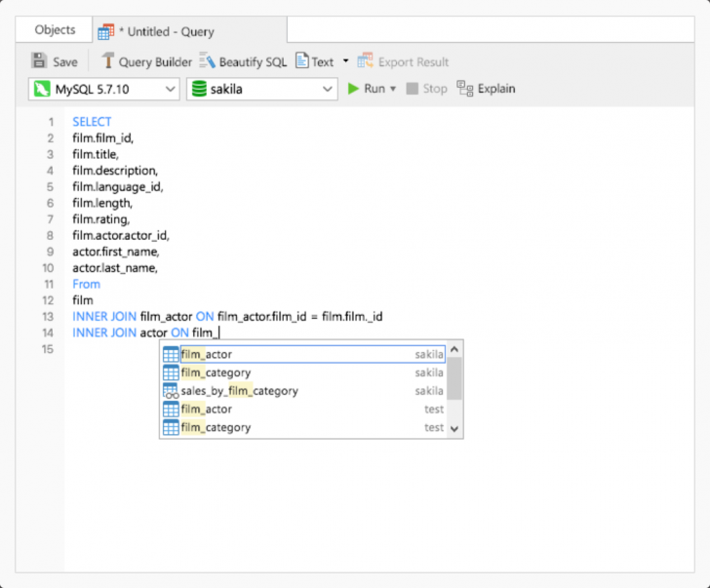710x588 pixels.
Task: Click the MySQL connection icon
Action: coord(42,89)
